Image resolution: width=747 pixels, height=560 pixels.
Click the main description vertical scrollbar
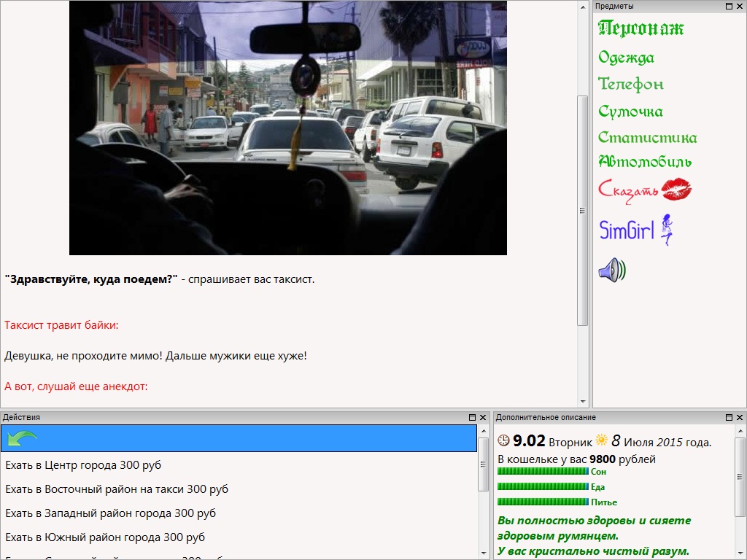click(582, 210)
